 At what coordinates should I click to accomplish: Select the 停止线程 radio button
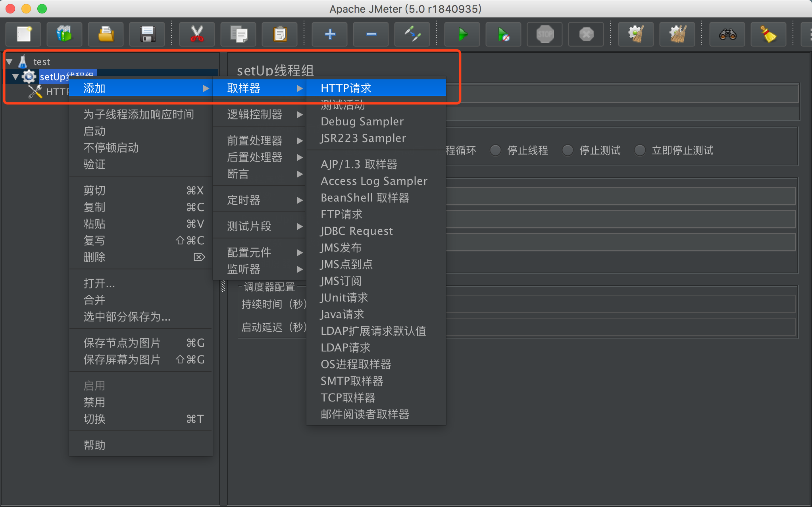(x=495, y=150)
